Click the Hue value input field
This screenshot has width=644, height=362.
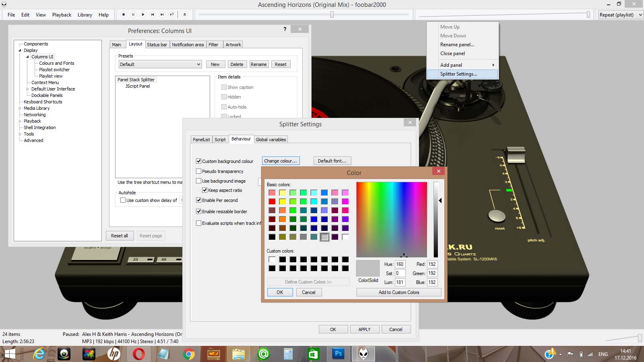(400, 264)
